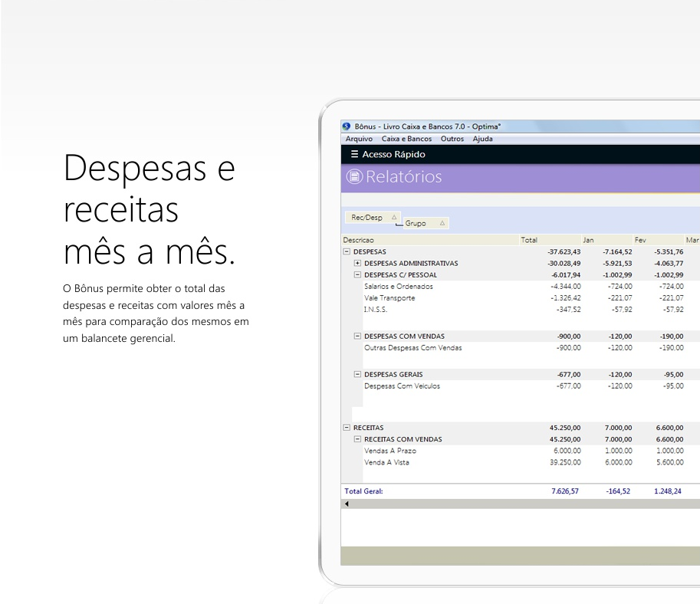Click the Total column header
Image resolution: width=700 pixels, height=604 pixels.
click(529, 240)
